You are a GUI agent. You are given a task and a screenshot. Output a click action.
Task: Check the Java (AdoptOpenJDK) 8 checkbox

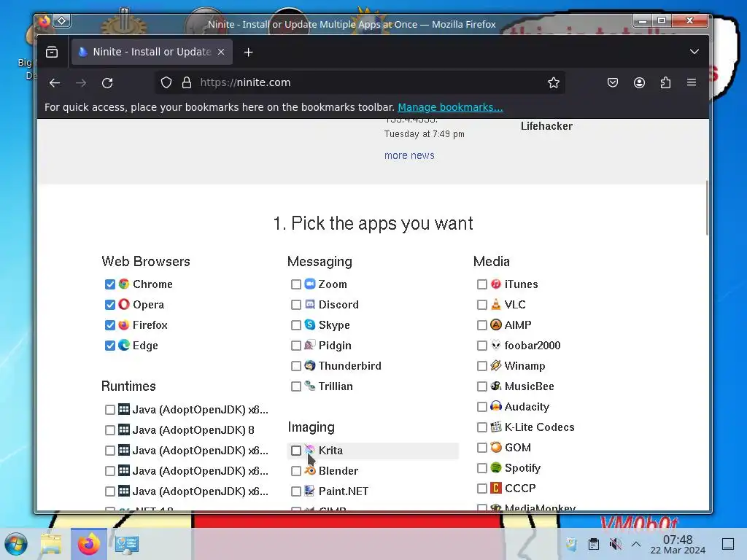click(110, 430)
